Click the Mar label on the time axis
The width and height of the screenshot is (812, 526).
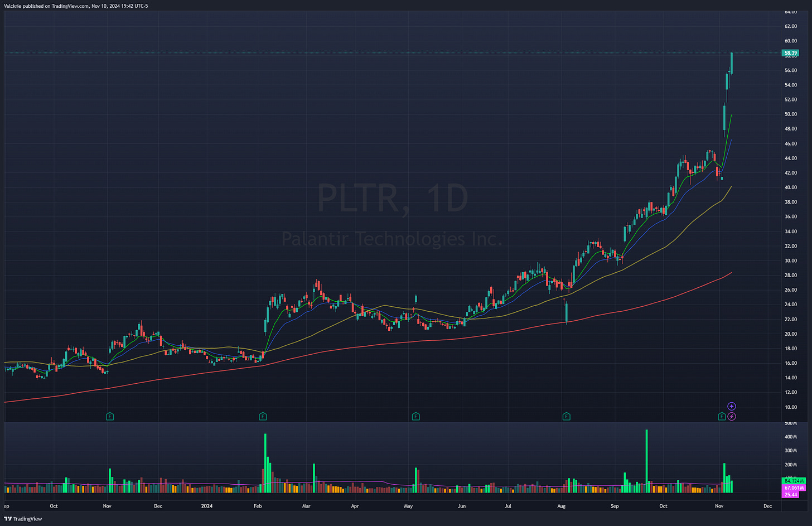pyautogui.click(x=306, y=506)
